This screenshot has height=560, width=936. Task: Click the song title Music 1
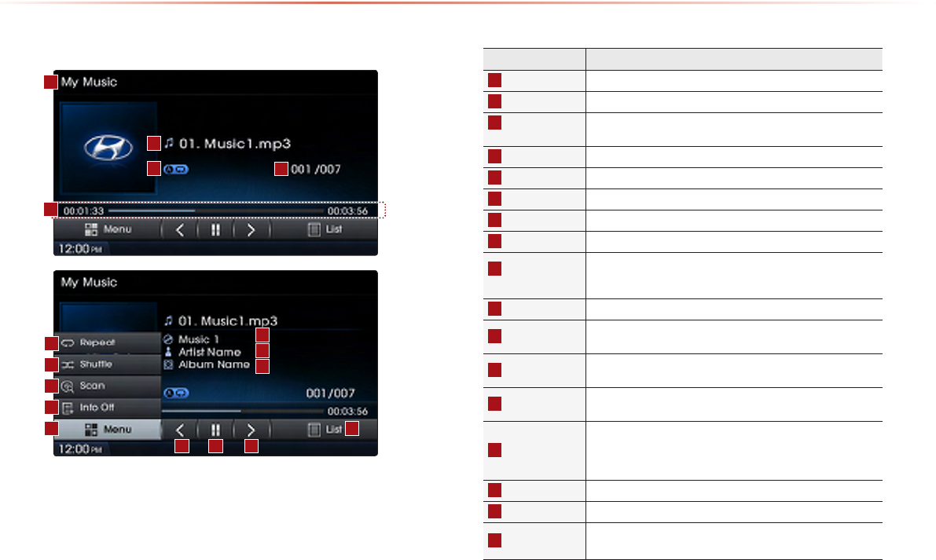click(x=199, y=339)
